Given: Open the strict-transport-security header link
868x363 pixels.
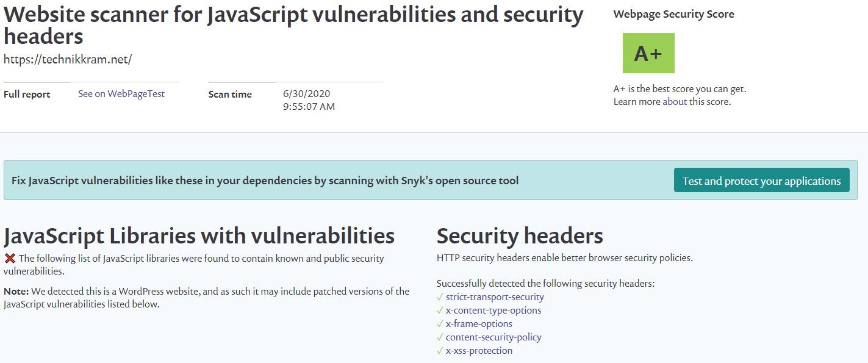Looking at the screenshot, I should point(494,297).
